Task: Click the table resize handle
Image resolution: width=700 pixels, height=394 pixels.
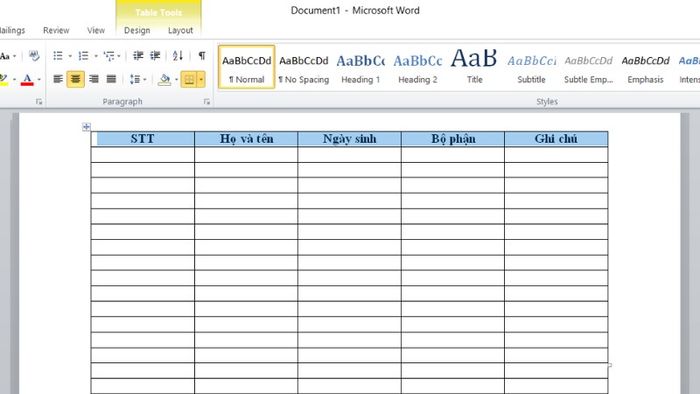Action: click(x=610, y=365)
